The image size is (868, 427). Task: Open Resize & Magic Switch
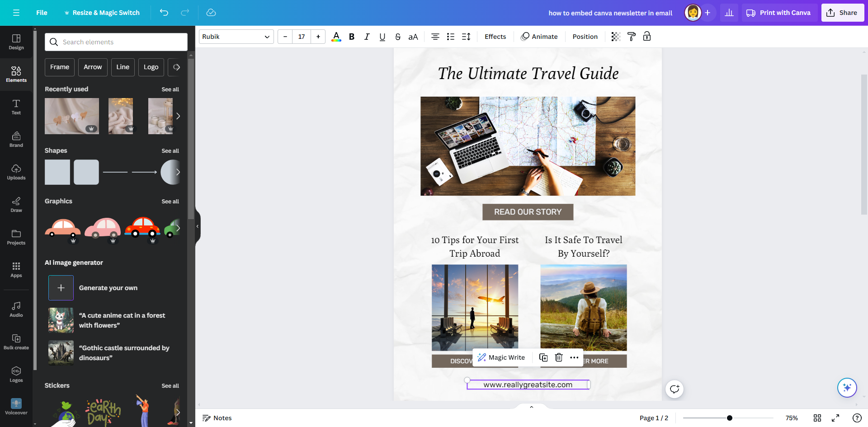tap(102, 13)
